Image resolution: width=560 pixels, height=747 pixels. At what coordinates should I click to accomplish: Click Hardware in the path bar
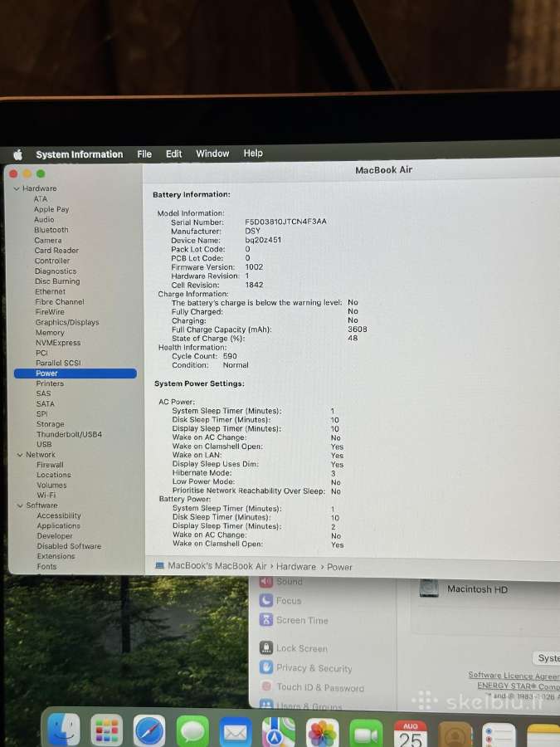click(x=296, y=566)
